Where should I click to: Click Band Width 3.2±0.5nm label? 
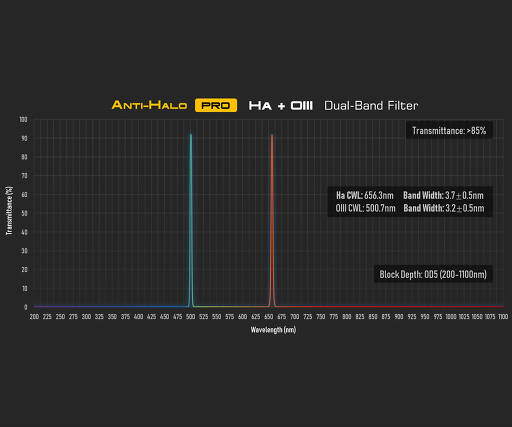tap(444, 208)
